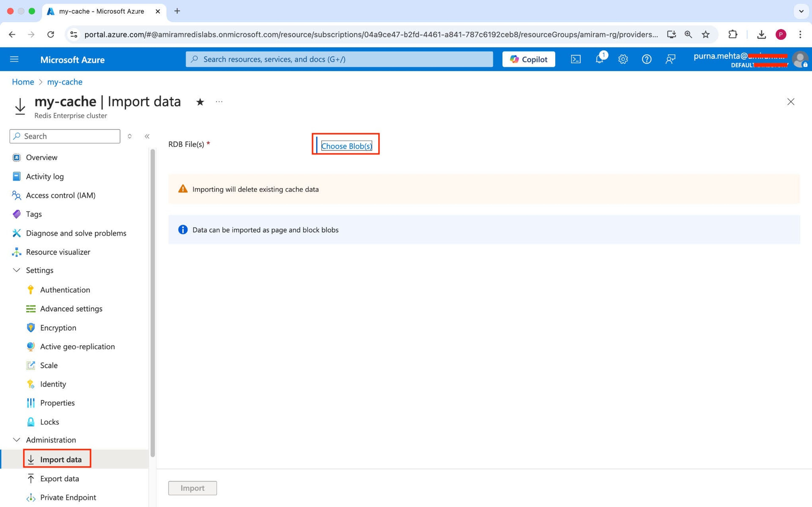Viewport: 812px width, 507px height.
Task: Collapse the sidebar with double chevron
Action: (x=147, y=136)
